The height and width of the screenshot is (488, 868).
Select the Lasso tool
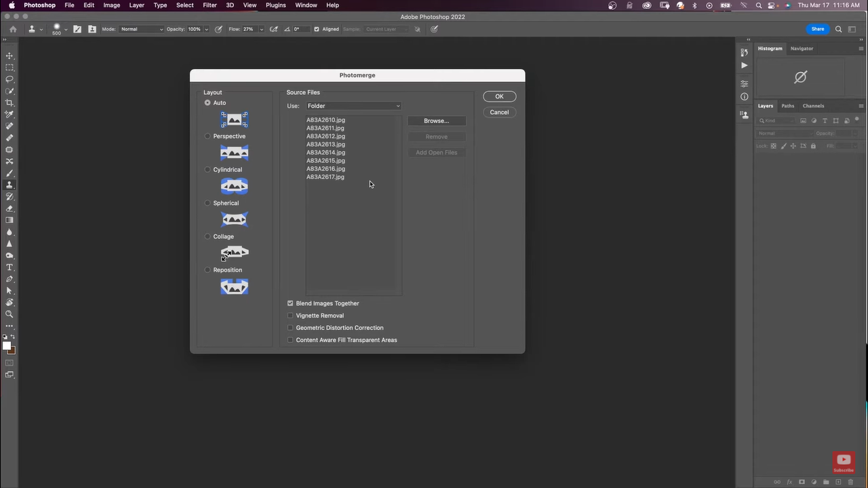click(x=9, y=79)
